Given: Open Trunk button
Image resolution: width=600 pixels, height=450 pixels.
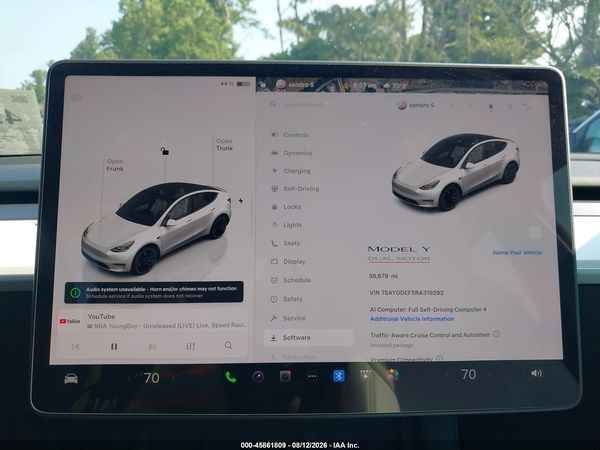Looking at the screenshot, I should (x=224, y=145).
